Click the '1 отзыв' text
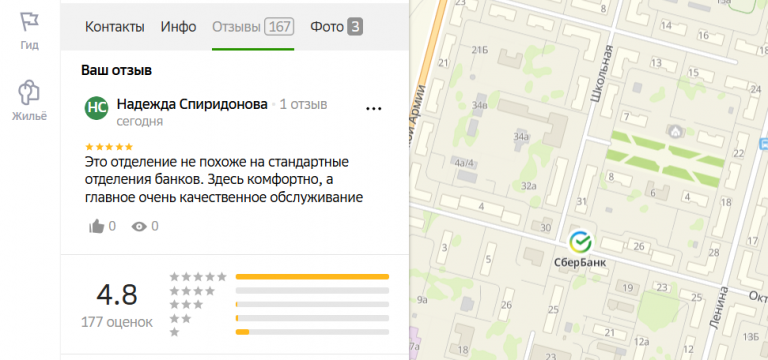Viewport: 768px width, 360px height. tap(303, 104)
